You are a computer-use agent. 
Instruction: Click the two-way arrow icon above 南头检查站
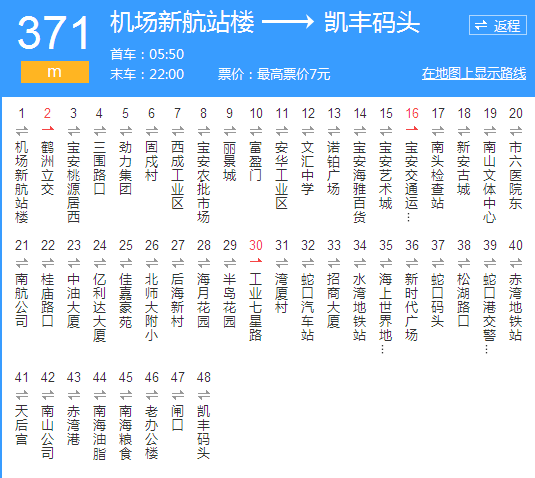(x=438, y=131)
